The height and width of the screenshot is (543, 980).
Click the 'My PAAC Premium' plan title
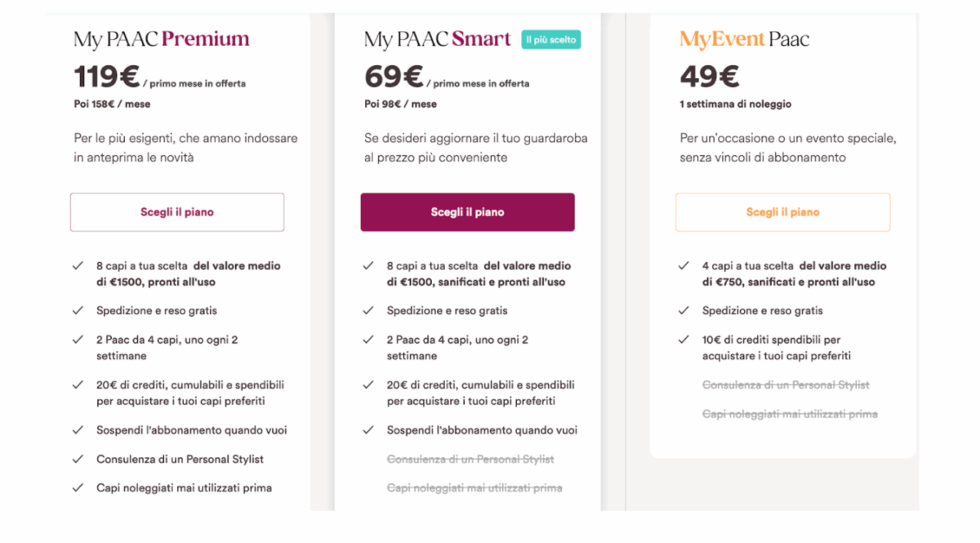click(162, 39)
